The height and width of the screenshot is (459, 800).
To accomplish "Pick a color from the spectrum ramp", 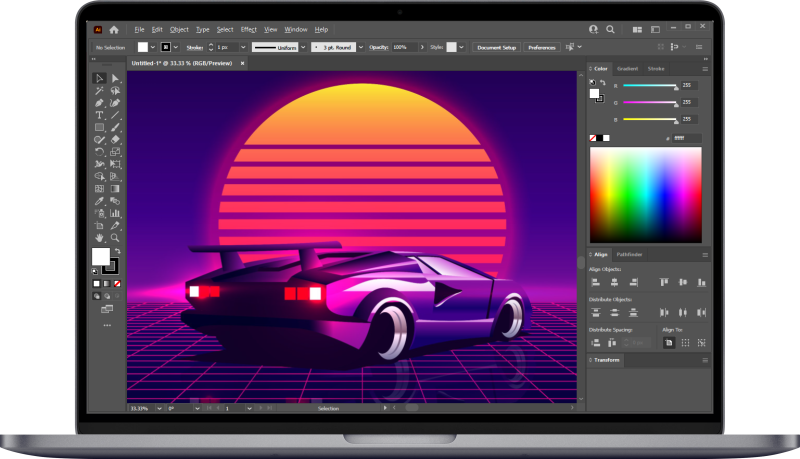I will 646,195.
